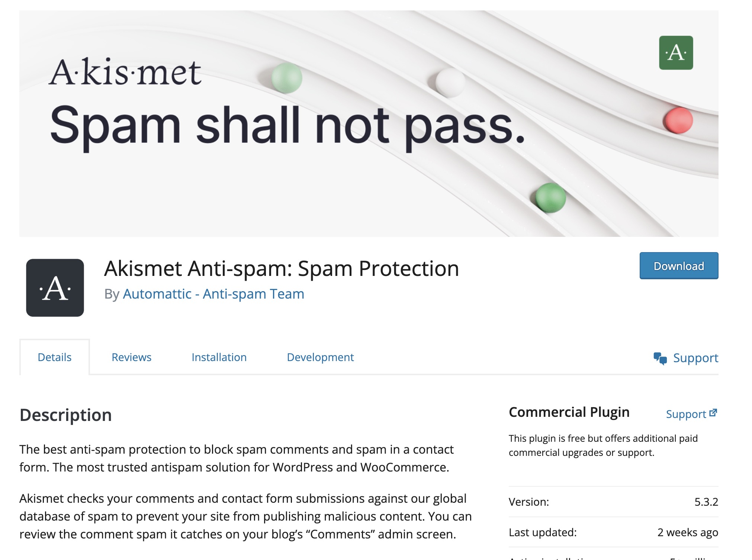Open the Support link in the tab bar
The image size is (752, 560).
pyautogui.click(x=695, y=358)
